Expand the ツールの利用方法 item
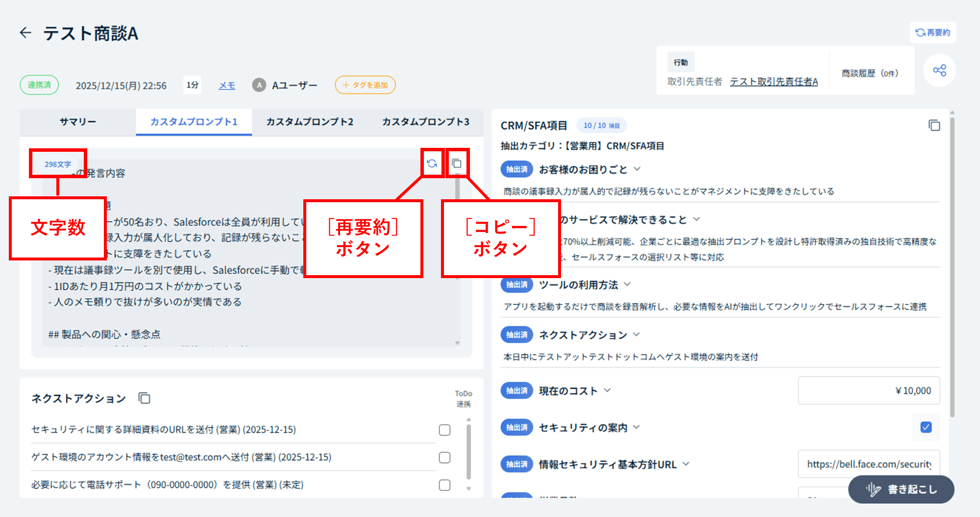Screen dimensions: 980x517 627,284
